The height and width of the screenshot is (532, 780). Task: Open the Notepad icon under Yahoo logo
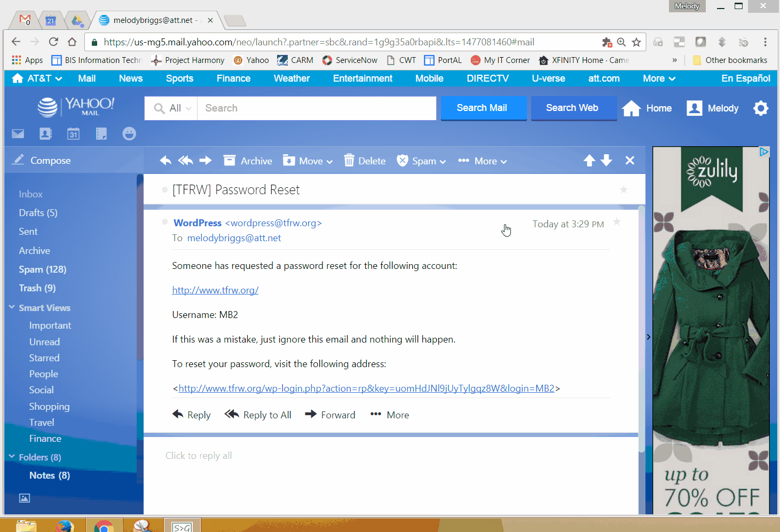click(x=101, y=133)
